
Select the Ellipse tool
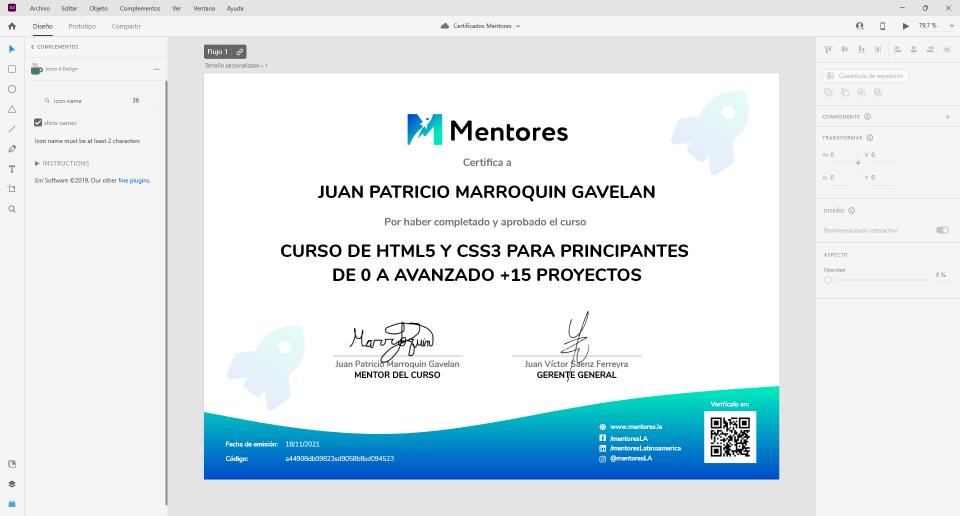12,89
